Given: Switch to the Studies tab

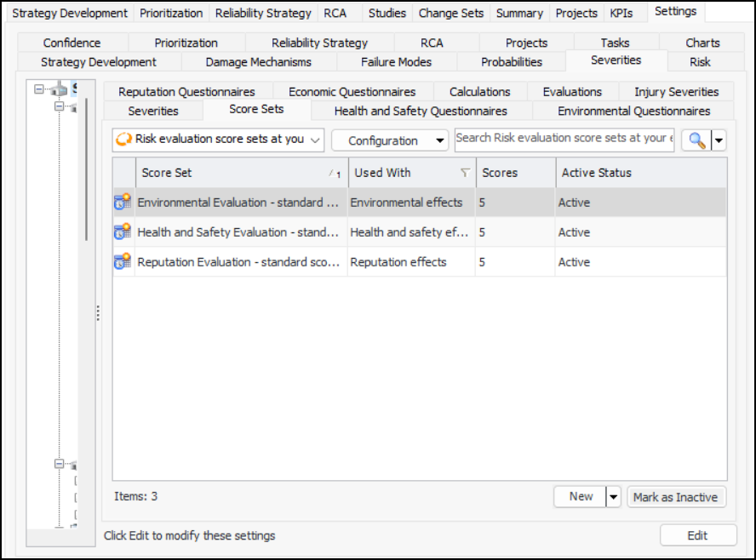Looking at the screenshot, I should 387,13.
